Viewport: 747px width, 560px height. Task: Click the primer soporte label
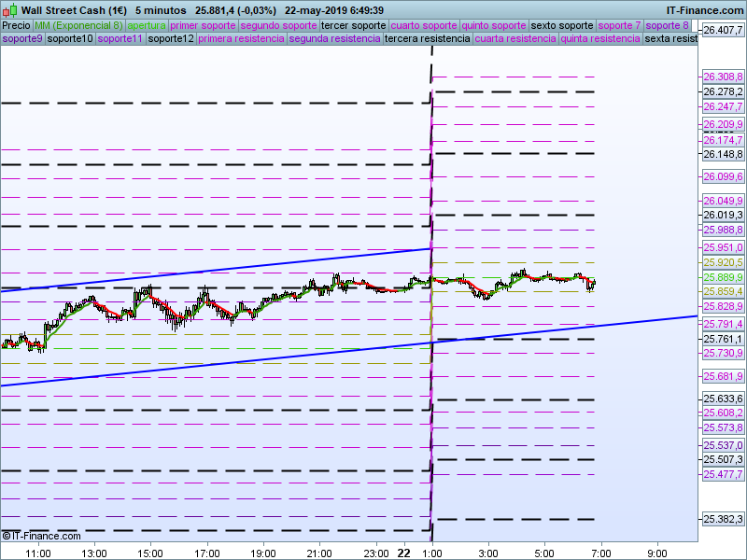203,25
